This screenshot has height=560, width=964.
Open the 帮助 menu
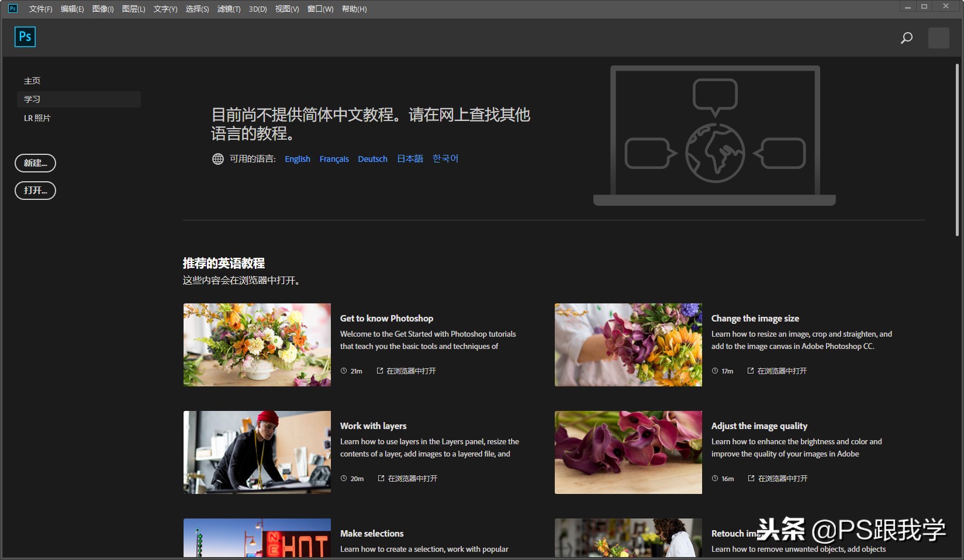pos(354,9)
